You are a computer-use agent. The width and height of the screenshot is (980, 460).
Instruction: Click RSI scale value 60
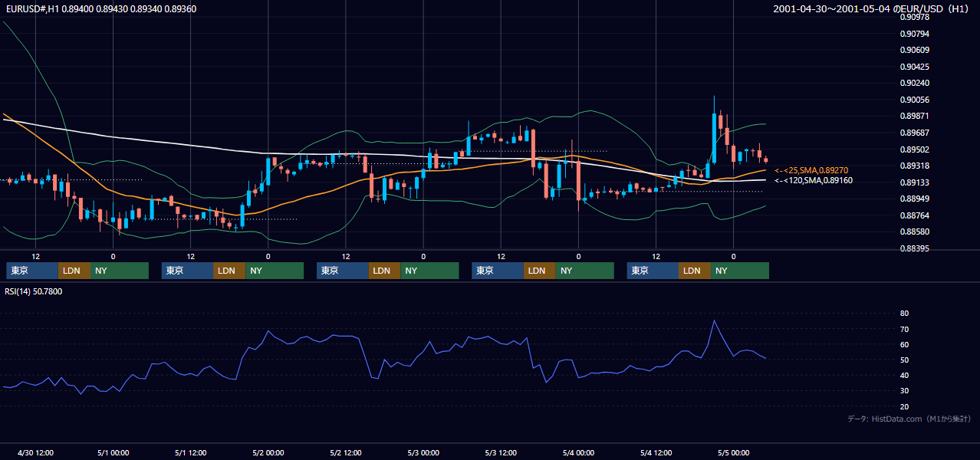pos(904,344)
